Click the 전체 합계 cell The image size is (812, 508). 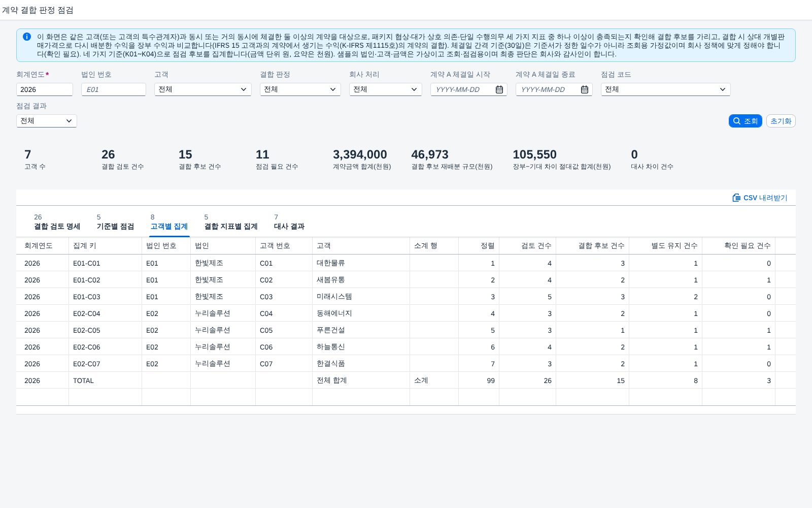coord(361,380)
